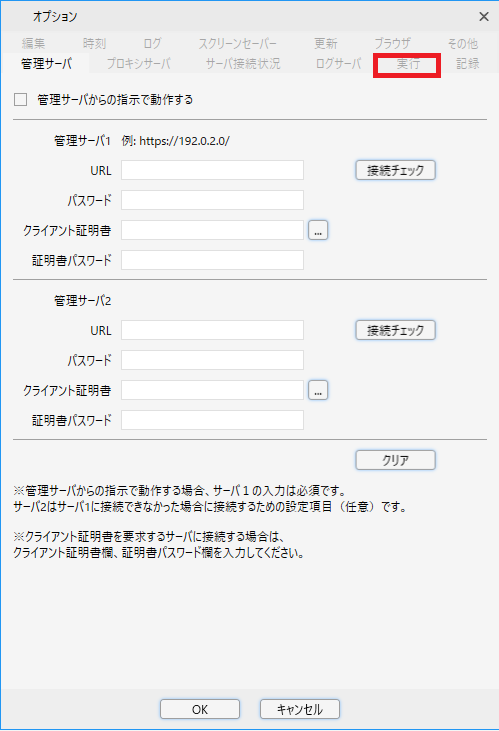Image resolution: width=499 pixels, height=731 pixels.
Task: Close the オプション dialog window
Action: pos(484,17)
